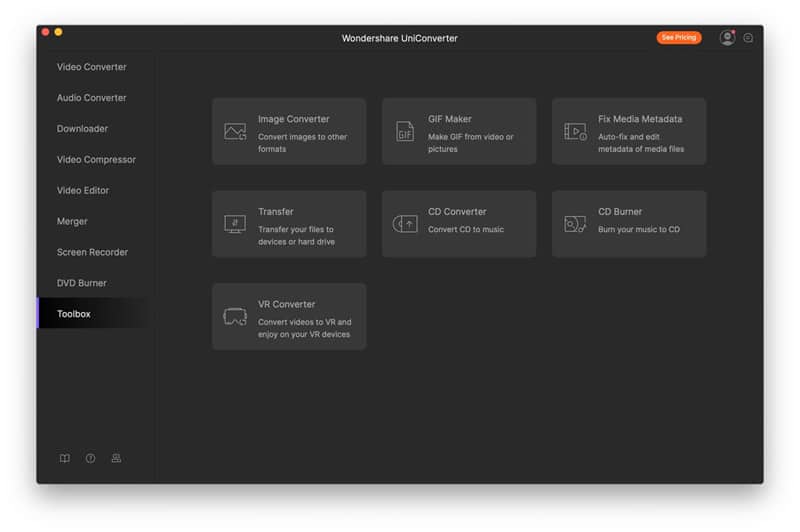Click 'Transfer your files to devices' description

click(x=296, y=236)
